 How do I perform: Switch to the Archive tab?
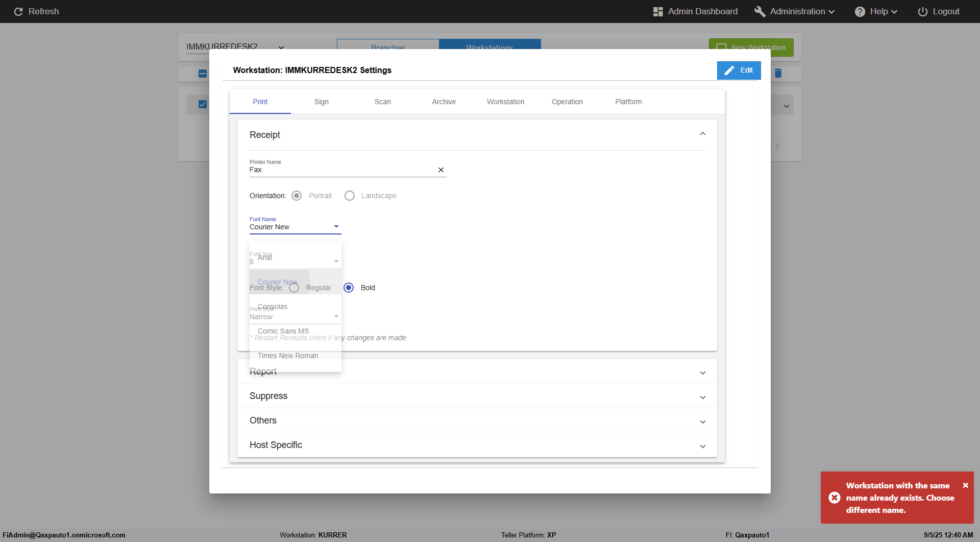tap(444, 102)
